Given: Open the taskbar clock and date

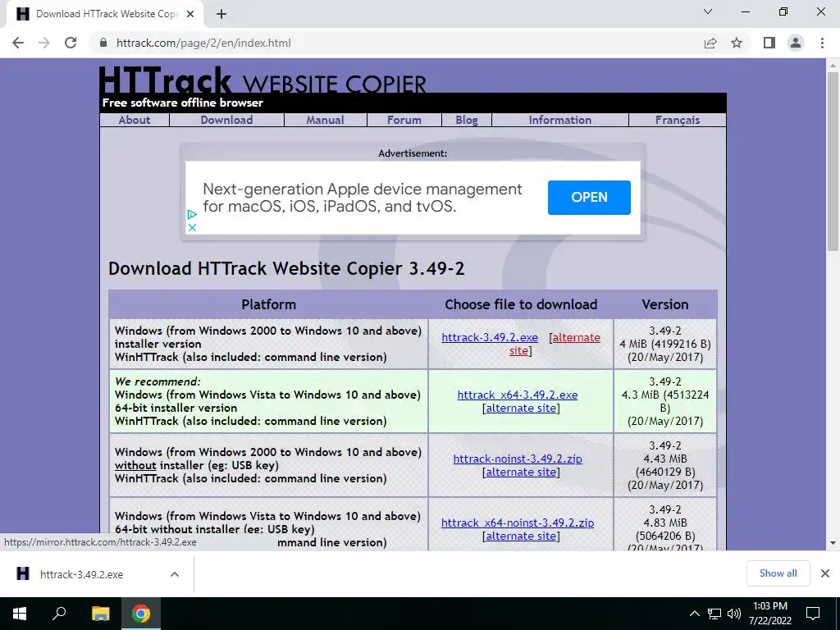Looking at the screenshot, I should pyautogui.click(x=769, y=614).
